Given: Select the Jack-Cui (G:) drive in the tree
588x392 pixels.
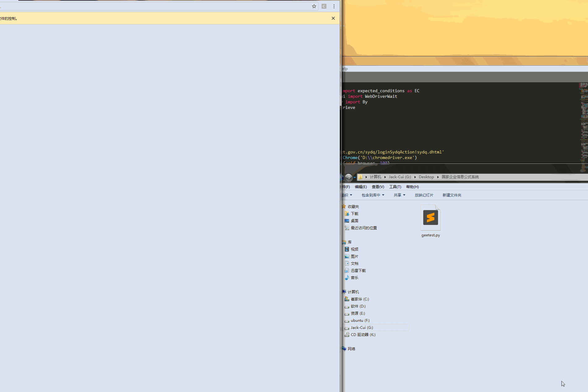Looking at the screenshot, I should click(362, 328).
